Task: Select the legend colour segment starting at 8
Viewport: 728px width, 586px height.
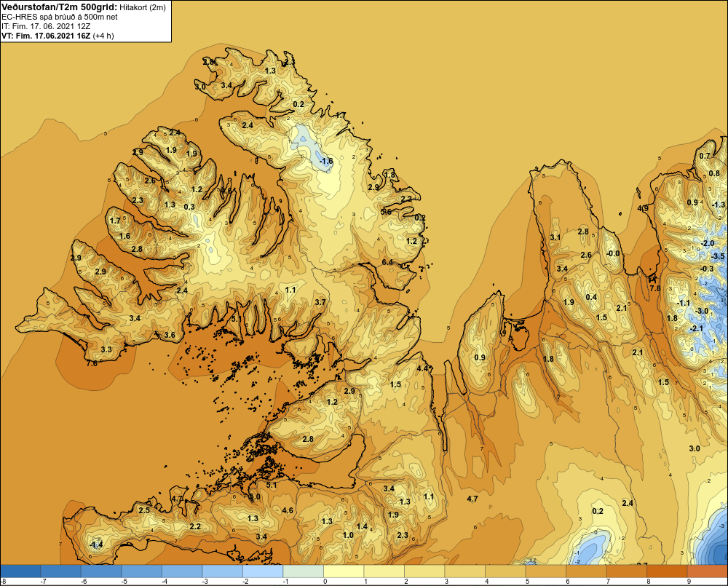Action: (667, 571)
